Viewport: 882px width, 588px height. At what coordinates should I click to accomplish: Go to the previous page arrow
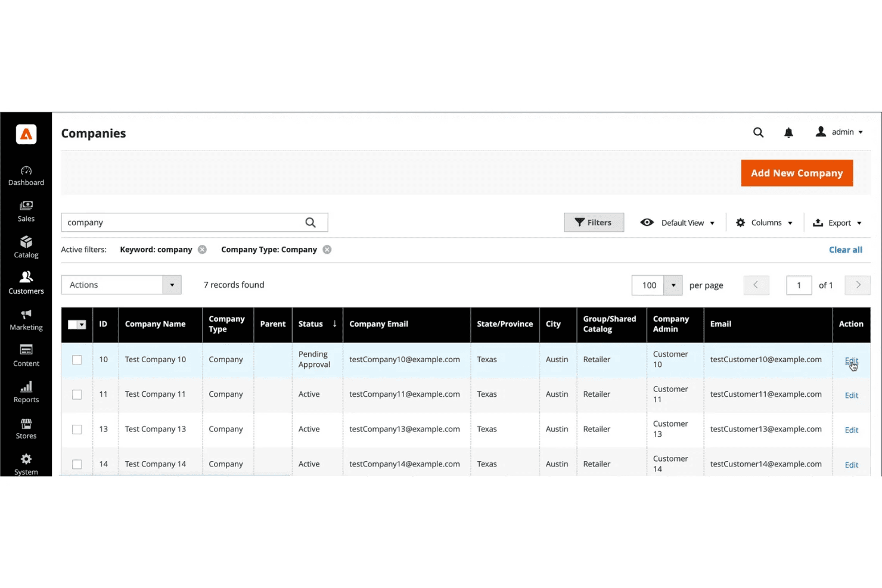pos(756,285)
